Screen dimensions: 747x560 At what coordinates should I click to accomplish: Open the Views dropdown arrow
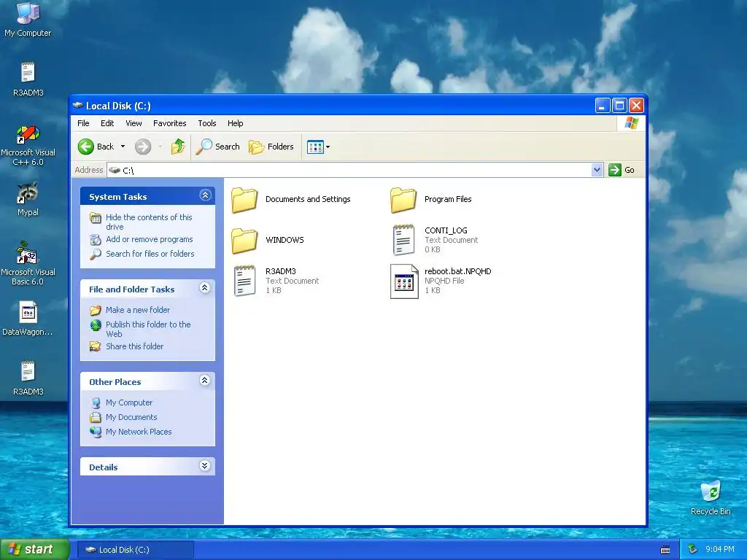tap(328, 147)
